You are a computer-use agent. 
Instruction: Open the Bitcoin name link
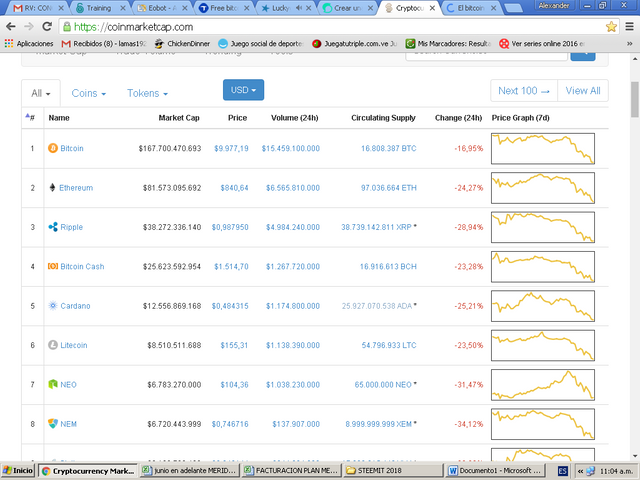click(72, 148)
